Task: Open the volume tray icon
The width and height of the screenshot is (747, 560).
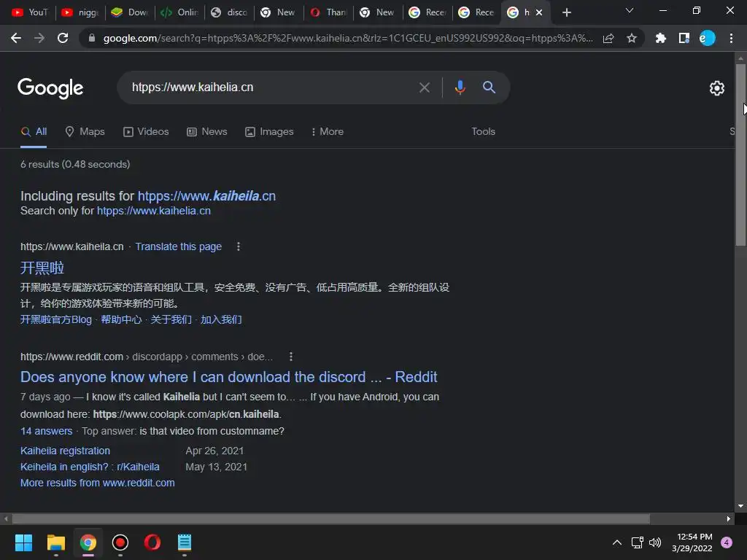Action: (x=656, y=542)
